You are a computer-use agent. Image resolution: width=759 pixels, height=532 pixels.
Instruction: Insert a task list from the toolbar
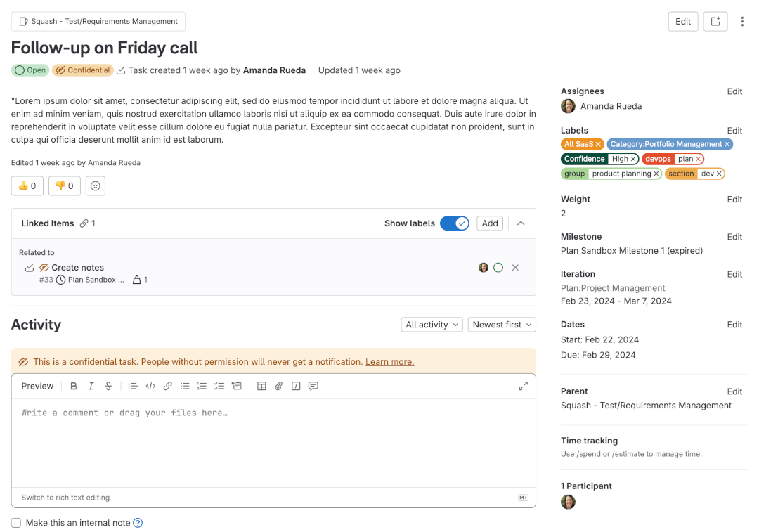tap(219, 385)
